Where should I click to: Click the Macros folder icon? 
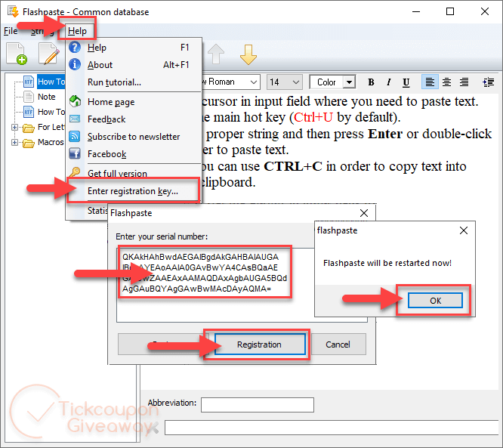click(29, 143)
